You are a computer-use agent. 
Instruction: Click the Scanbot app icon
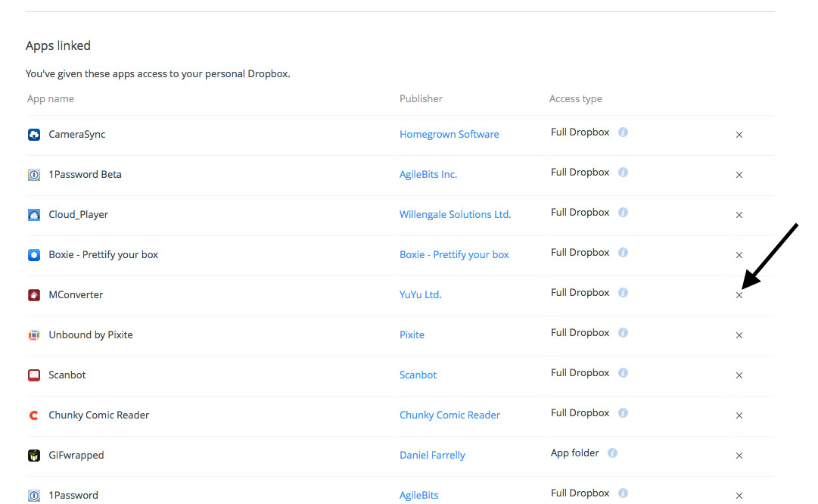pyautogui.click(x=34, y=375)
